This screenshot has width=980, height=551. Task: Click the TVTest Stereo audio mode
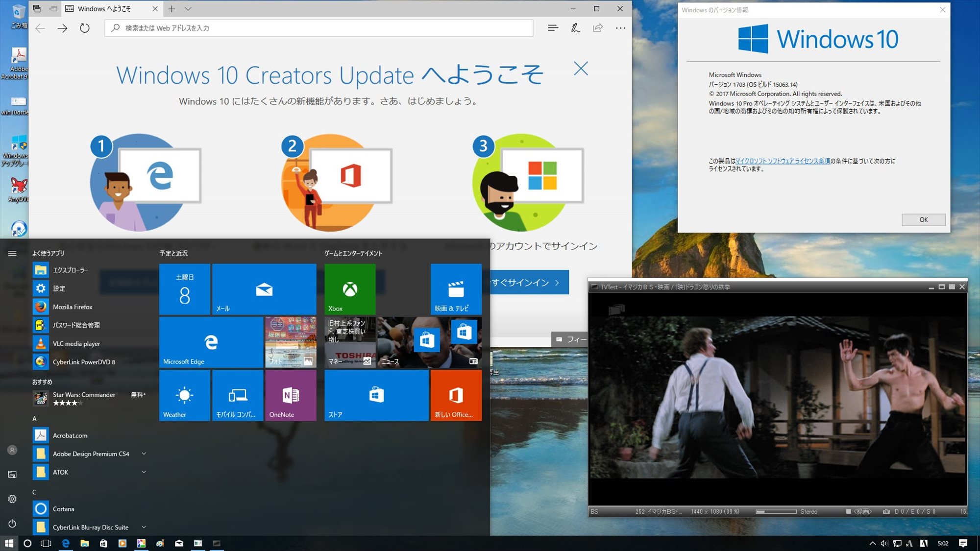808,512
